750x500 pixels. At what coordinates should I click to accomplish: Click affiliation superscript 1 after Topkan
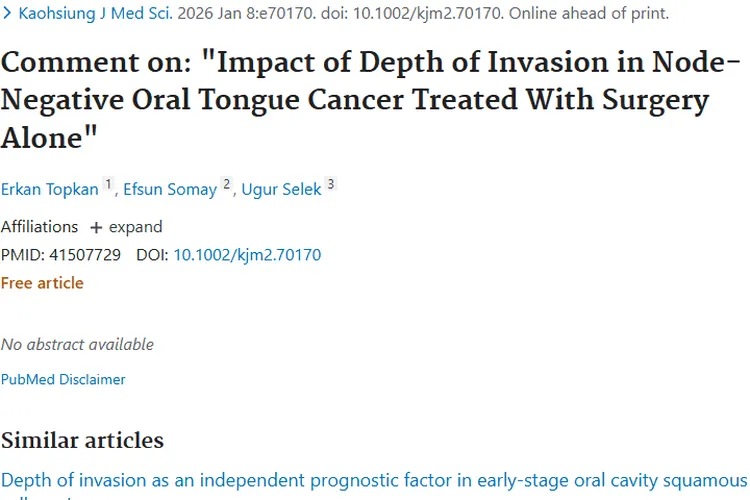pos(108,185)
